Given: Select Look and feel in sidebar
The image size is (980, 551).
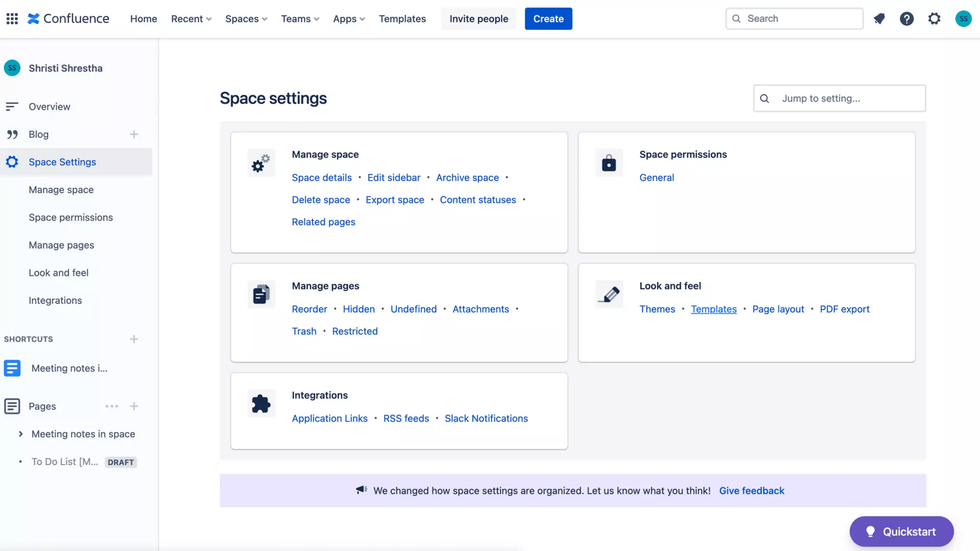Looking at the screenshot, I should [x=58, y=273].
